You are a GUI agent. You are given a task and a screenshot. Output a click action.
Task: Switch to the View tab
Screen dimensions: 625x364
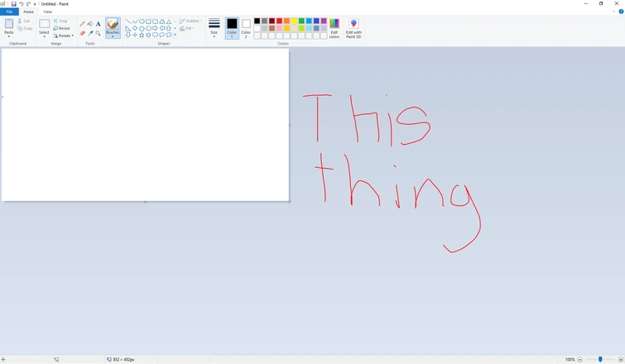pyautogui.click(x=47, y=12)
